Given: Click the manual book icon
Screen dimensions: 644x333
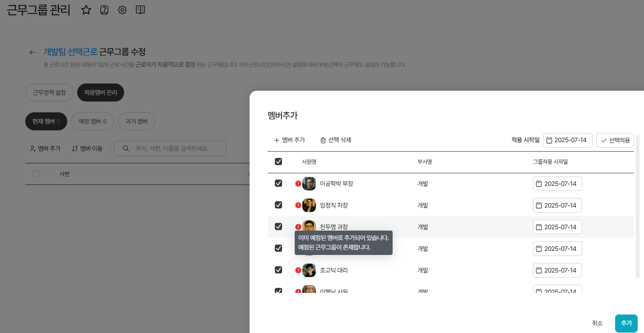Looking at the screenshot, I should coord(140,10).
